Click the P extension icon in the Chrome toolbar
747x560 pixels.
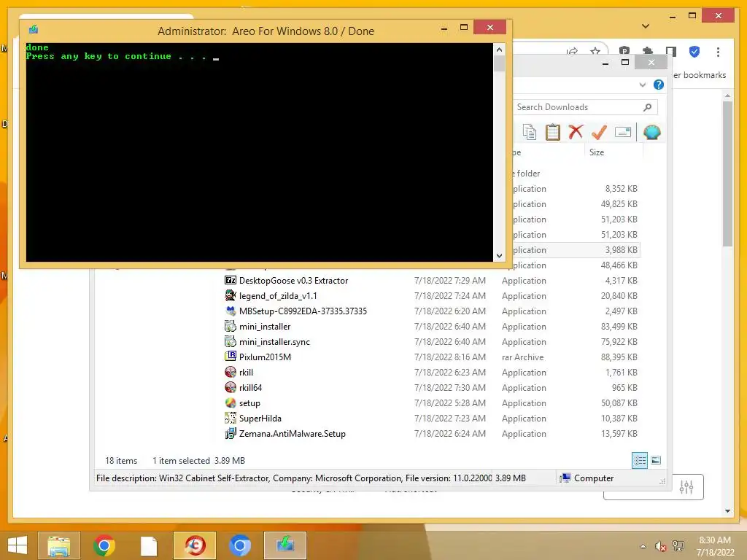[624, 52]
